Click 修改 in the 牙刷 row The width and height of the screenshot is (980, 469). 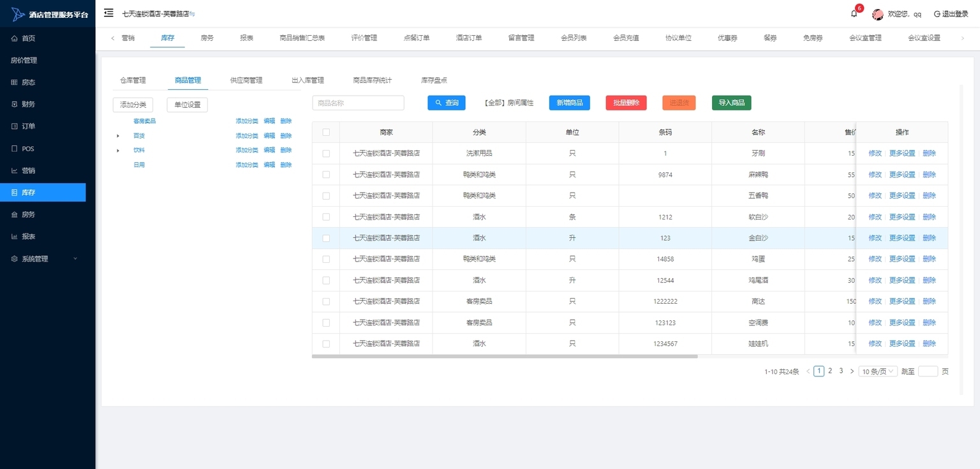(x=875, y=153)
